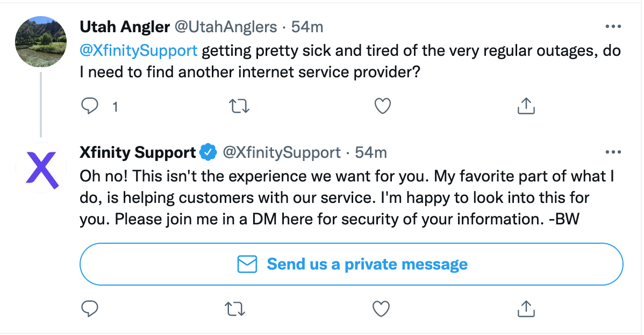Screen dimensions: 644x335
Task: Reply to Utah Angler's tweet
Action: pos(89,107)
